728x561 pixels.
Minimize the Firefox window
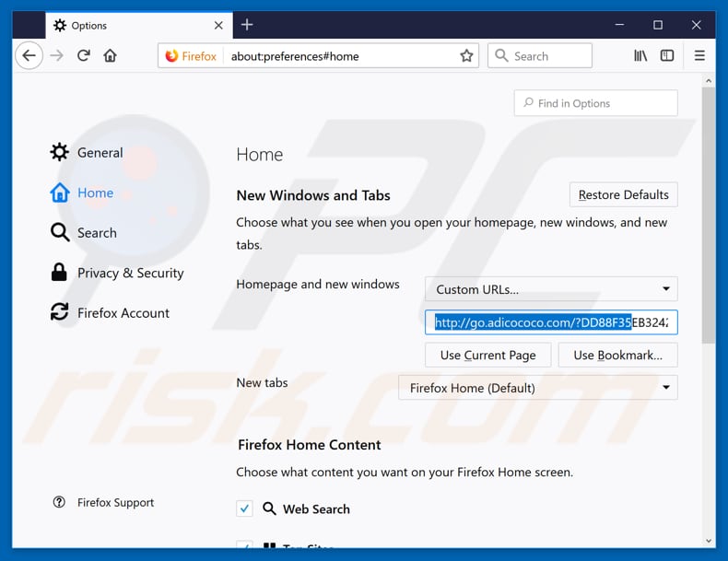(x=619, y=25)
